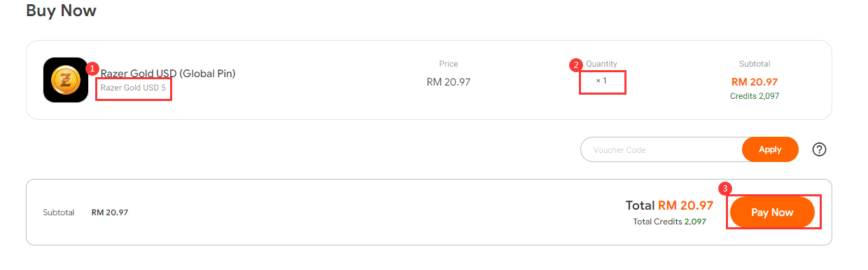Click the Quantity column header

point(602,64)
